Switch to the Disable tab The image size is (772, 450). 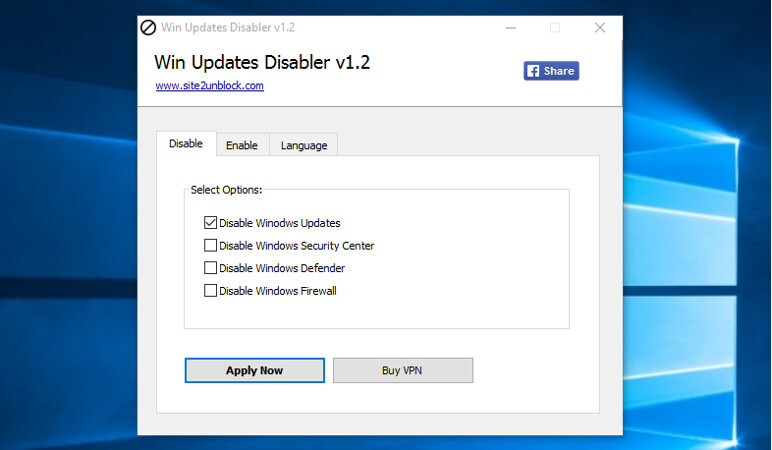click(x=186, y=144)
